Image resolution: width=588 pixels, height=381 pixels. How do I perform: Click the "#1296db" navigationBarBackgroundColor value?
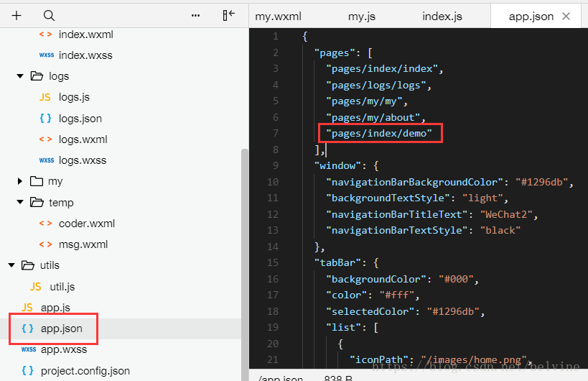pos(542,182)
